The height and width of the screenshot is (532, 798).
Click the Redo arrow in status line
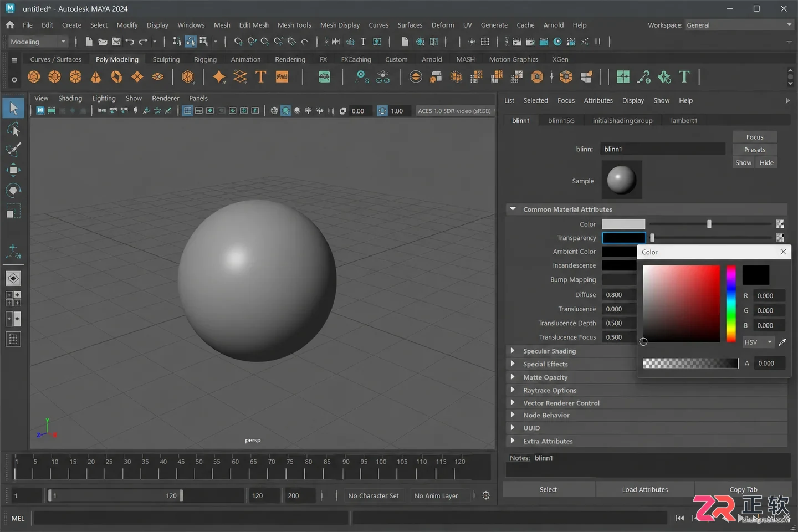tap(143, 42)
